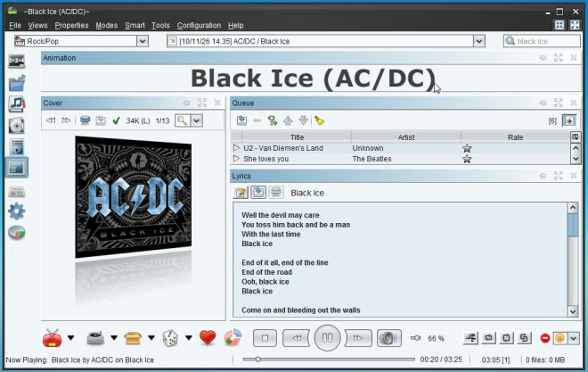
Task: Open cover zoom size dropdown arrow
Action: (197, 120)
